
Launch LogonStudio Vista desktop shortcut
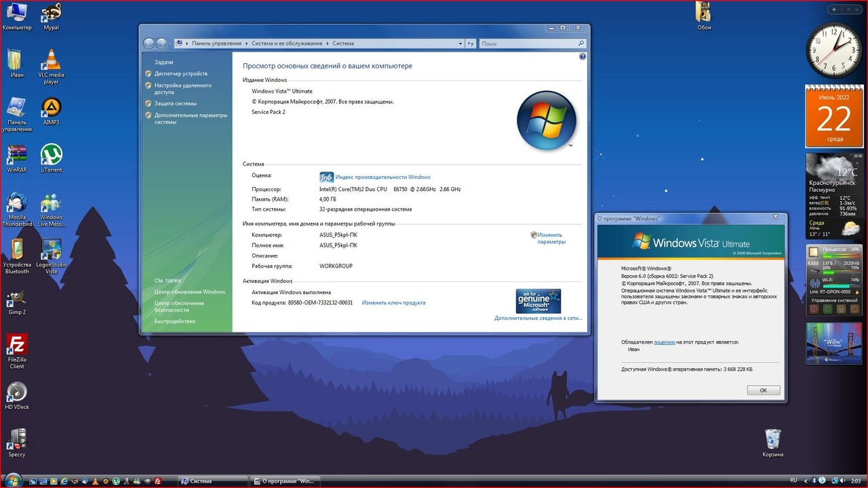pyautogui.click(x=51, y=257)
